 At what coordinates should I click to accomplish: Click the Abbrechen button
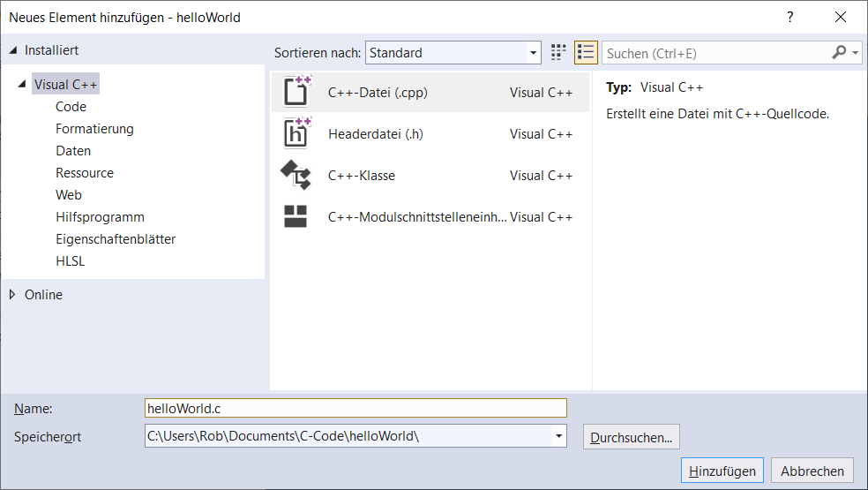tap(812, 471)
